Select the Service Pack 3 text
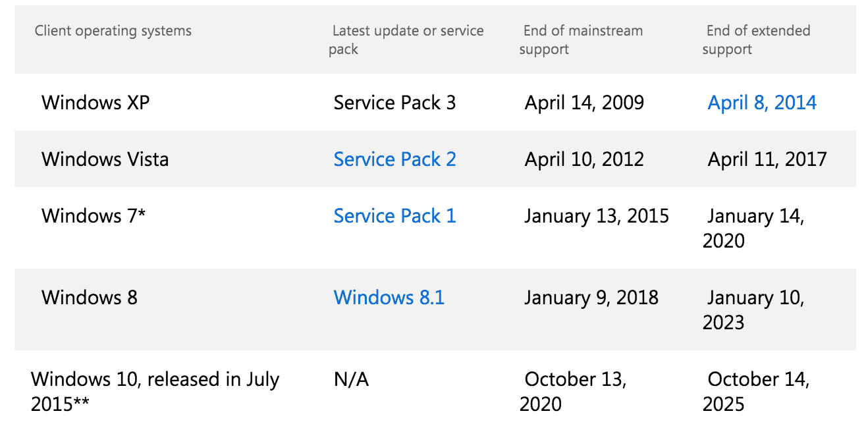Image resolution: width=868 pixels, height=432 pixels. (394, 103)
